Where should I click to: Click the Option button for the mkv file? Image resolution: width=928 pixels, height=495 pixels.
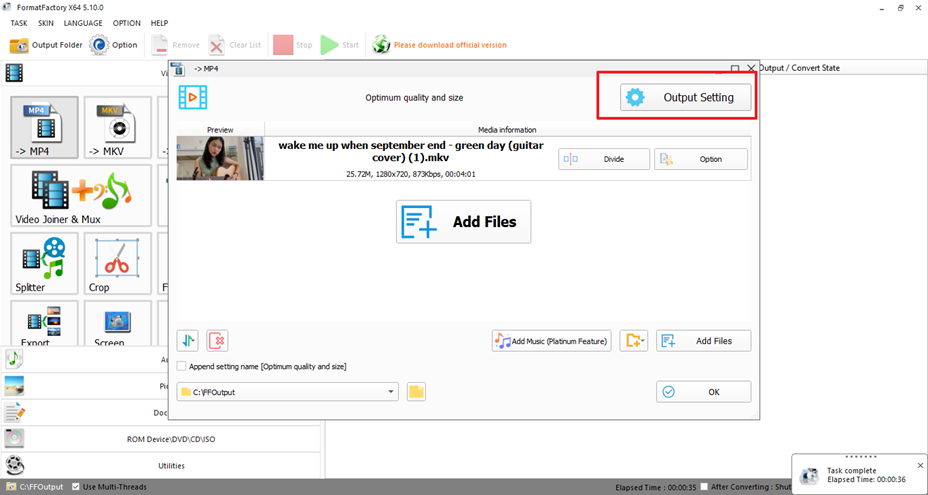pos(701,159)
